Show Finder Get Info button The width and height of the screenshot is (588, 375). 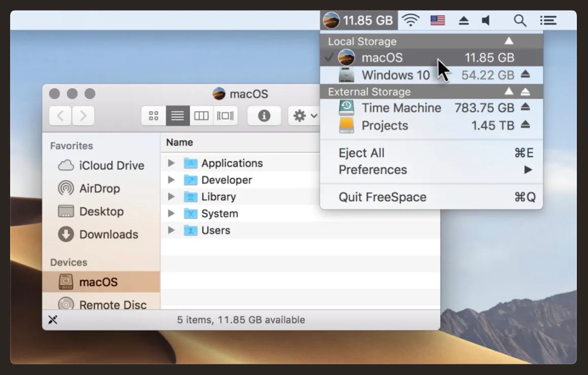(x=264, y=116)
